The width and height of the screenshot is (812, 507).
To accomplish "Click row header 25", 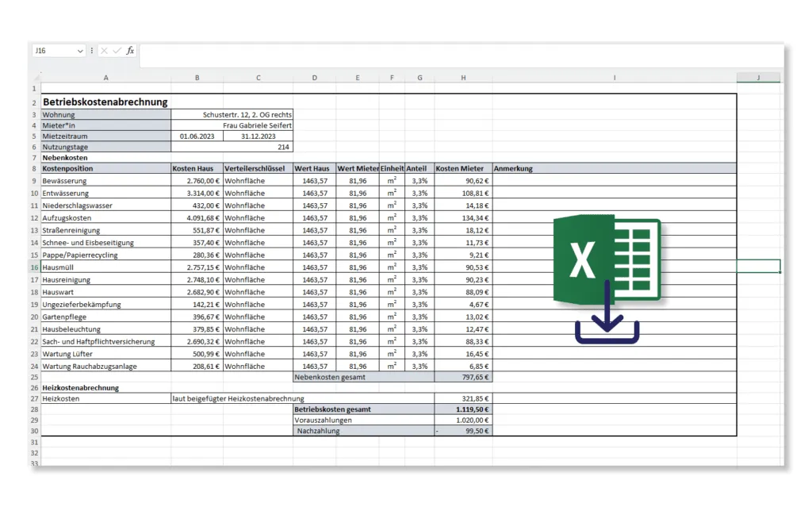I will (x=33, y=378).
